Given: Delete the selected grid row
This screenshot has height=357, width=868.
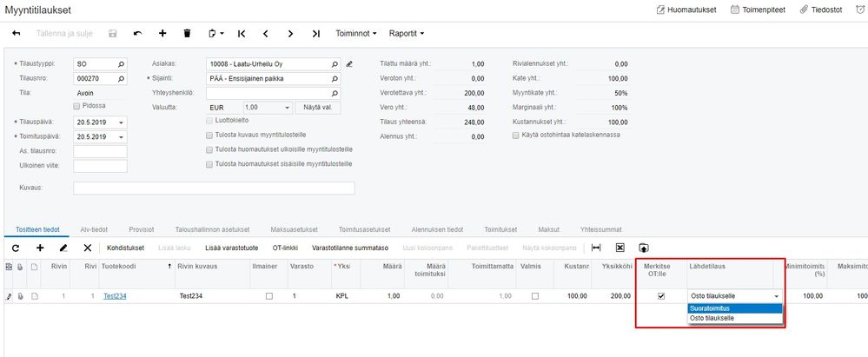Looking at the screenshot, I should [x=87, y=248].
